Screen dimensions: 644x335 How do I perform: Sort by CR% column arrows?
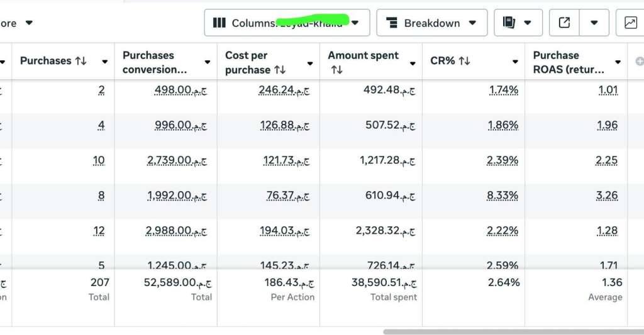point(464,61)
